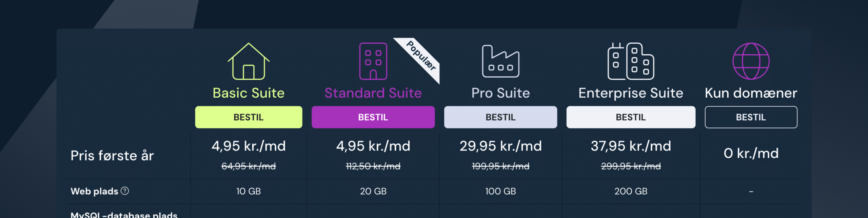Click the purple BESTIL button for Standard Suite

(373, 117)
